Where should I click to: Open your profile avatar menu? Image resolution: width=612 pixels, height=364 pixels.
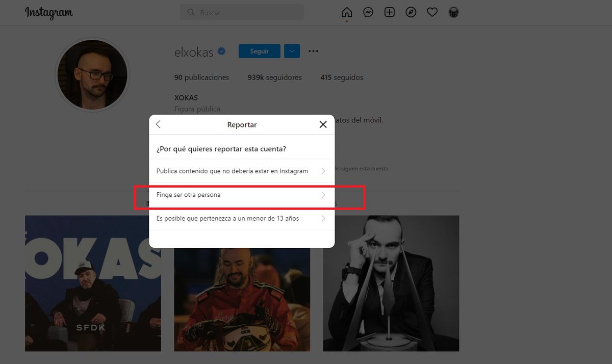[453, 12]
